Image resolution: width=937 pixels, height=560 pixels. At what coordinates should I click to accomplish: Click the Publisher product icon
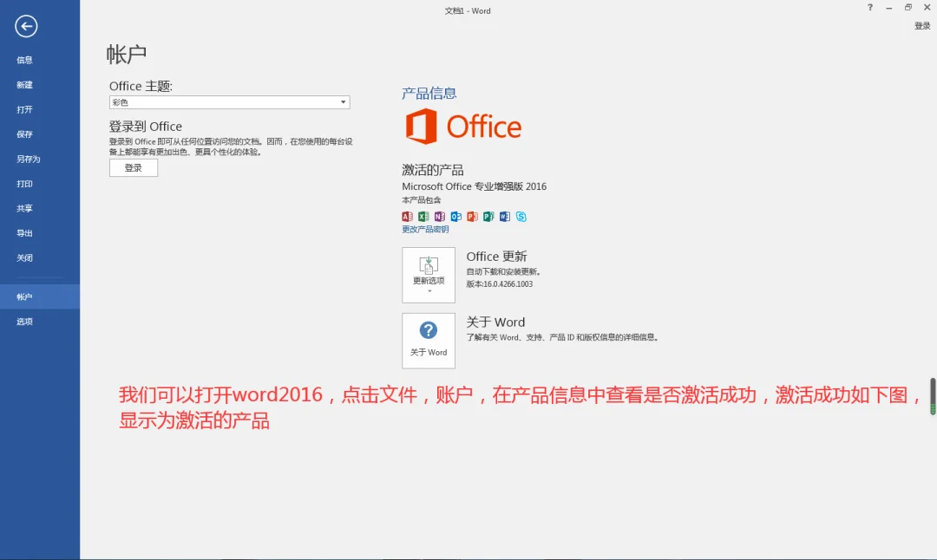click(488, 216)
